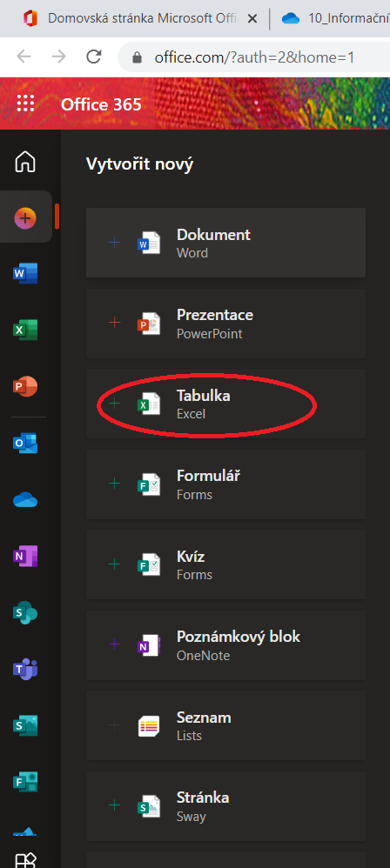This screenshot has height=868, width=390.
Task: Launch PowerPoint from the left sidebar
Action: click(25, 386)
